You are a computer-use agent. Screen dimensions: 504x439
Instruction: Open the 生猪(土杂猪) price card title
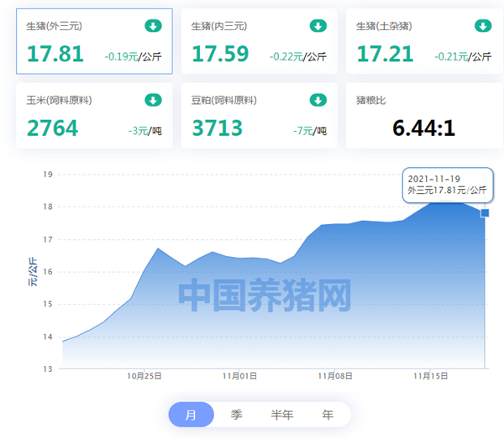384,26
